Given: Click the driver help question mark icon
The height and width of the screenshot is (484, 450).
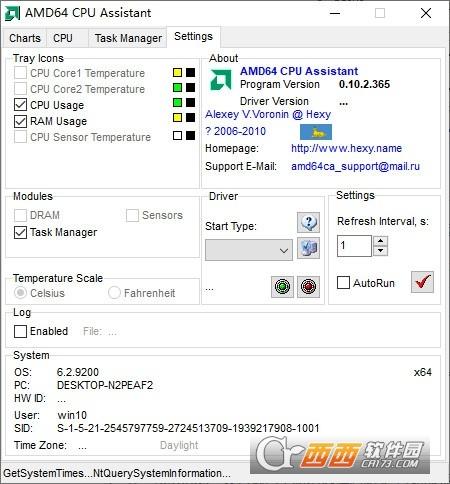Looking at the screenshot, I should (308, 222).
